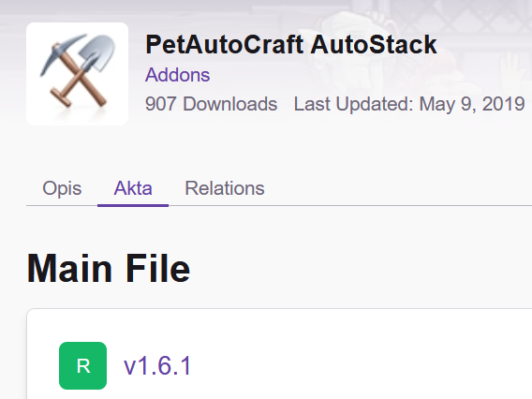Open the v1.6.1 file link
This screenshot has height=399, width=532.
157,366
